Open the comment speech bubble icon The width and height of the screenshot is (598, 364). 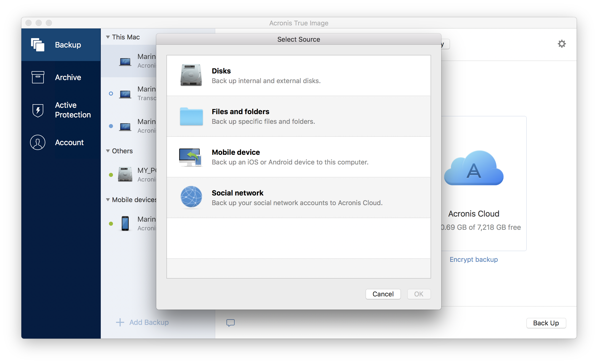click(x=231, y=323)
